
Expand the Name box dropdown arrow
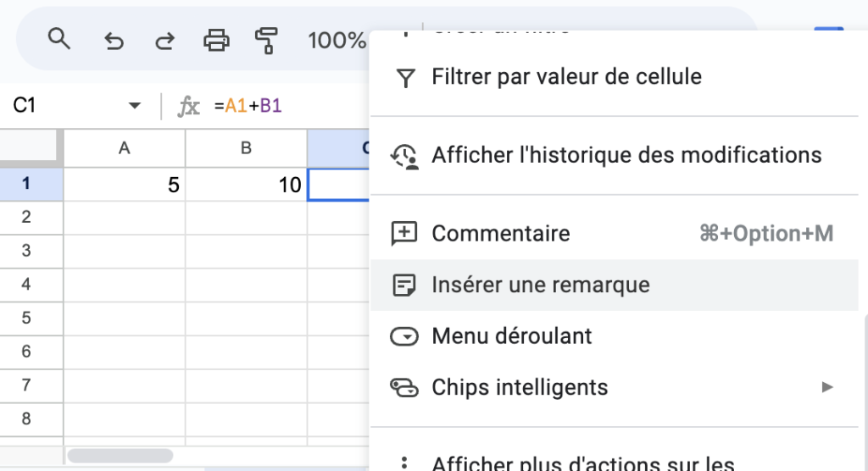point(134,106)
